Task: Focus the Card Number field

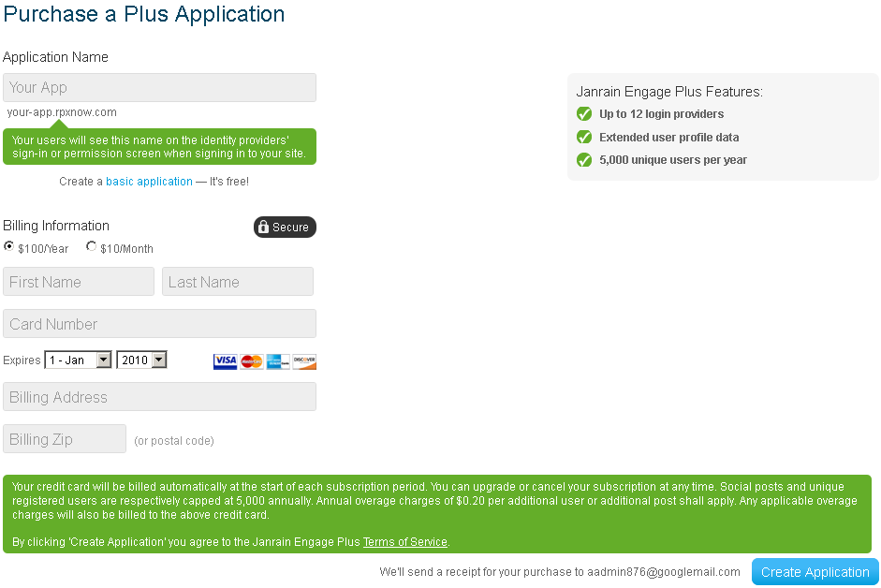Action: tap(159, 324)
